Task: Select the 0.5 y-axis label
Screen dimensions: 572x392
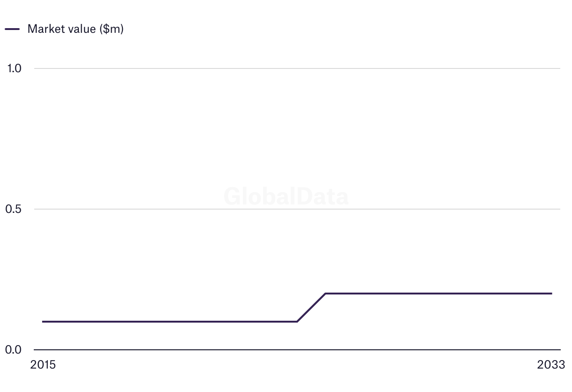Action: (x=14, y=209)
